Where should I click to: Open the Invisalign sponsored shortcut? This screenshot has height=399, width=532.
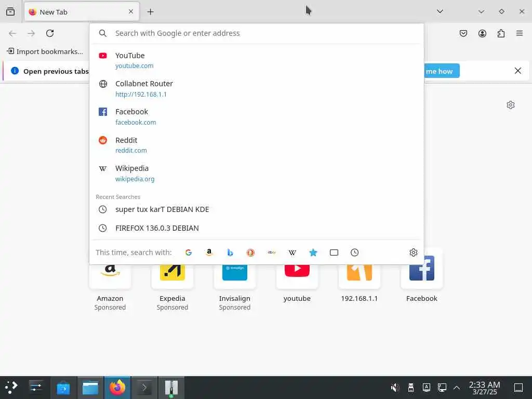pyautogui.click(x=234, y=288)
